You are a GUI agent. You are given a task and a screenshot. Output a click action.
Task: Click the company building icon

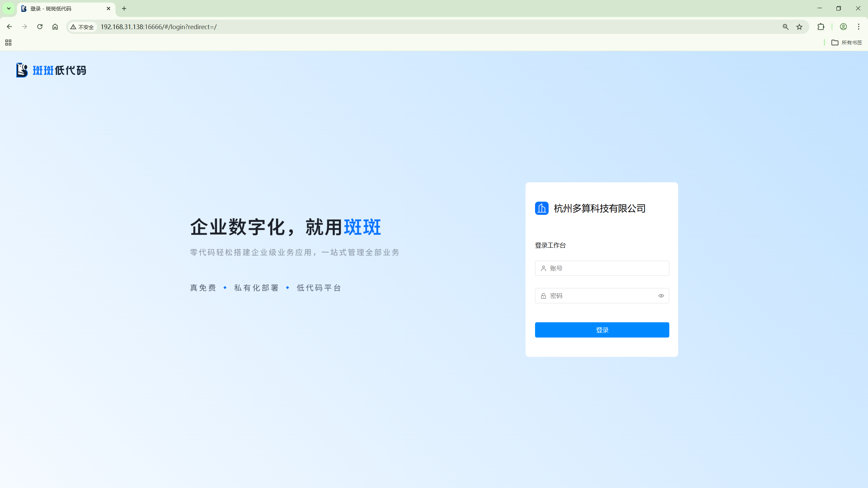pos(541,208)
